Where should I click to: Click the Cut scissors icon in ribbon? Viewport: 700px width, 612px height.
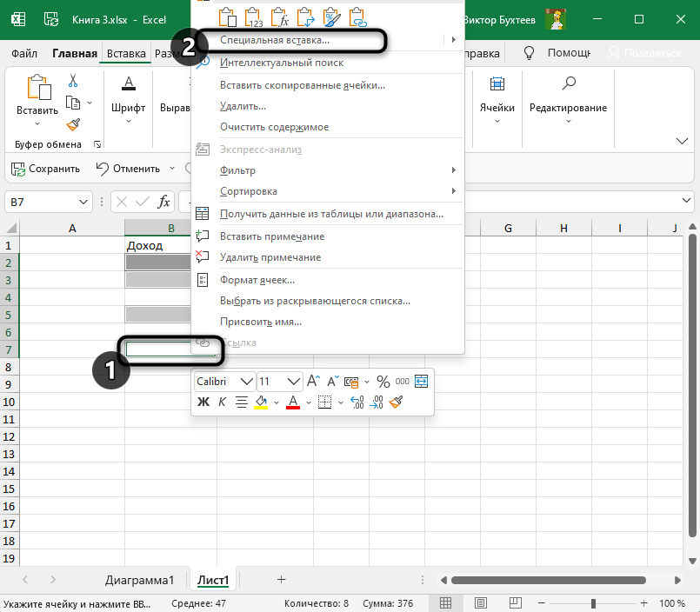73,81
